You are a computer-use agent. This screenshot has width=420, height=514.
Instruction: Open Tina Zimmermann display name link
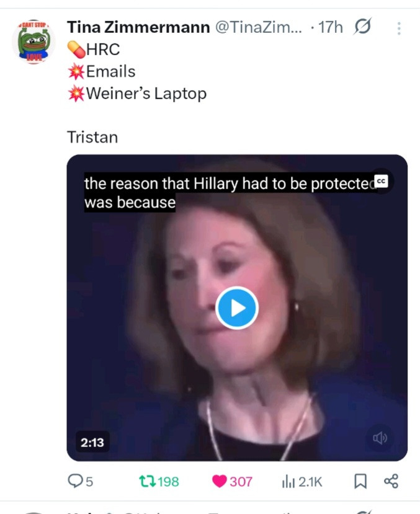click(x=138, y=27)
